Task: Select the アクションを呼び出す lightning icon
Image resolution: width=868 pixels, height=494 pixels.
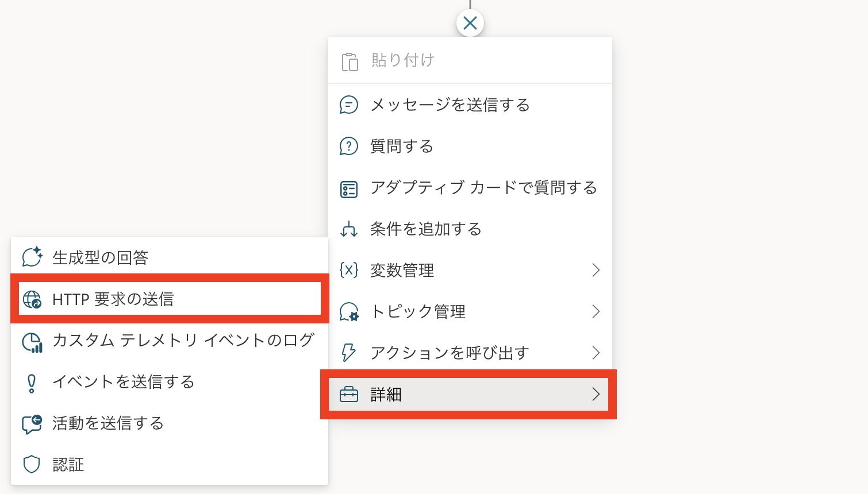Action: pyautogui.click(x=349, y=353)
